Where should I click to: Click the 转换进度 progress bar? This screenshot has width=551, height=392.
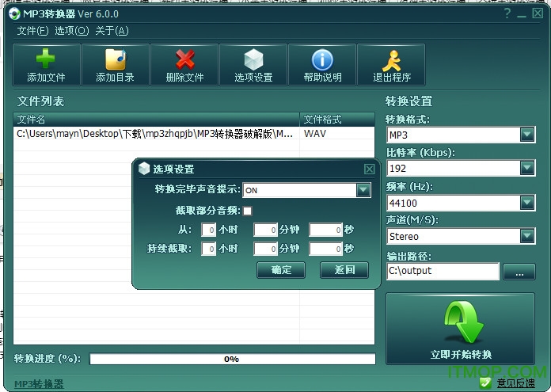pyautogui.click(x=232, y=359)
